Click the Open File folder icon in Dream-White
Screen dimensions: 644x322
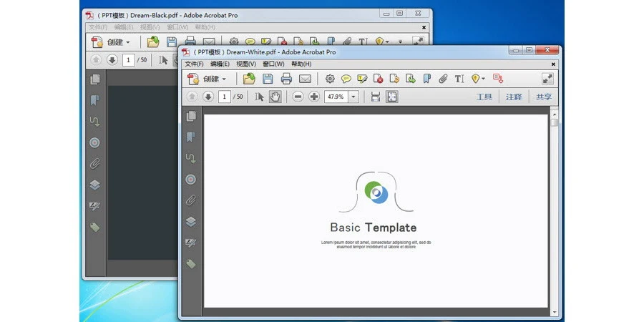coord(248,79)
